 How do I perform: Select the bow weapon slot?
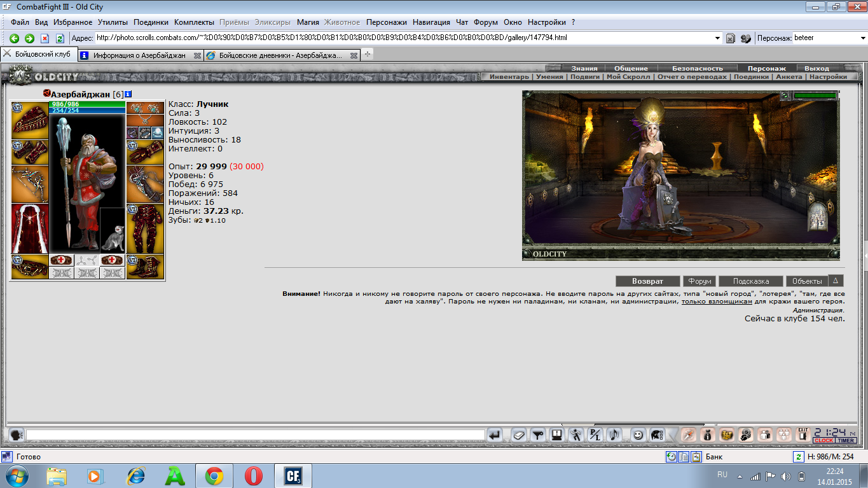coord(30,184)
